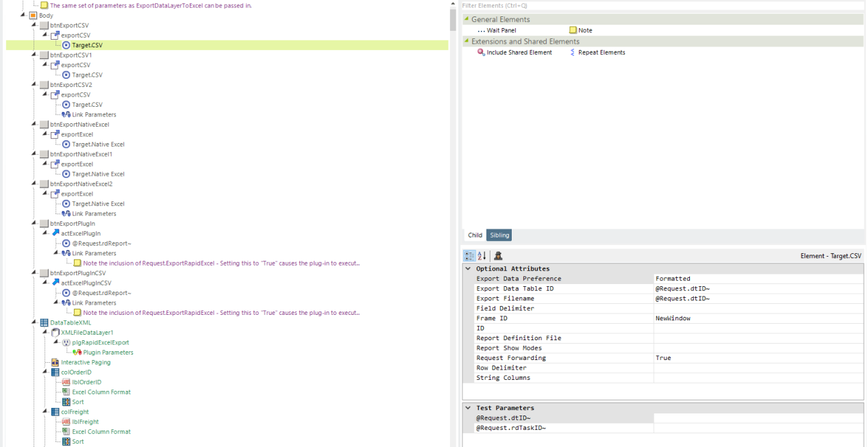Click the XMLFileDataLayer1 datalayer icon
This screenshot has height=447, width=868.
pos(55,333)
